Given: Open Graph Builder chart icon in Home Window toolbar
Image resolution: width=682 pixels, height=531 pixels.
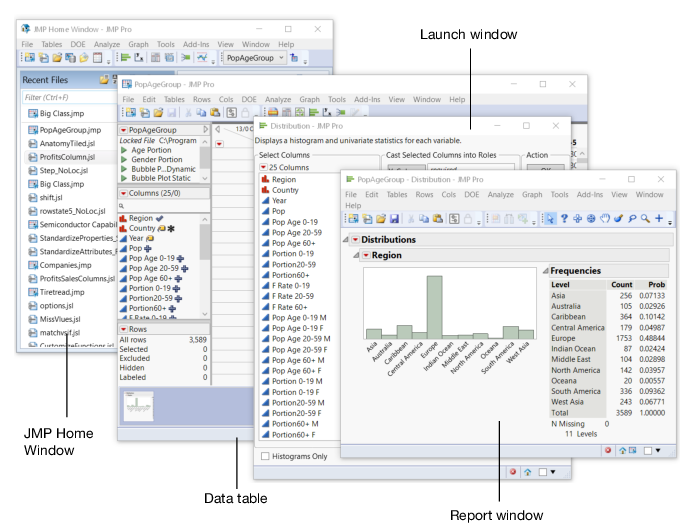Looking at the screenshot, I should (x=202, y=57).
